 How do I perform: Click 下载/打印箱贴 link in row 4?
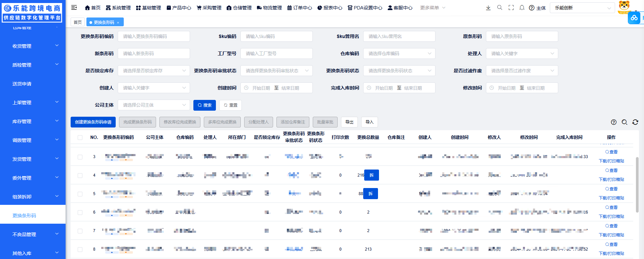(x=611, y=180)
